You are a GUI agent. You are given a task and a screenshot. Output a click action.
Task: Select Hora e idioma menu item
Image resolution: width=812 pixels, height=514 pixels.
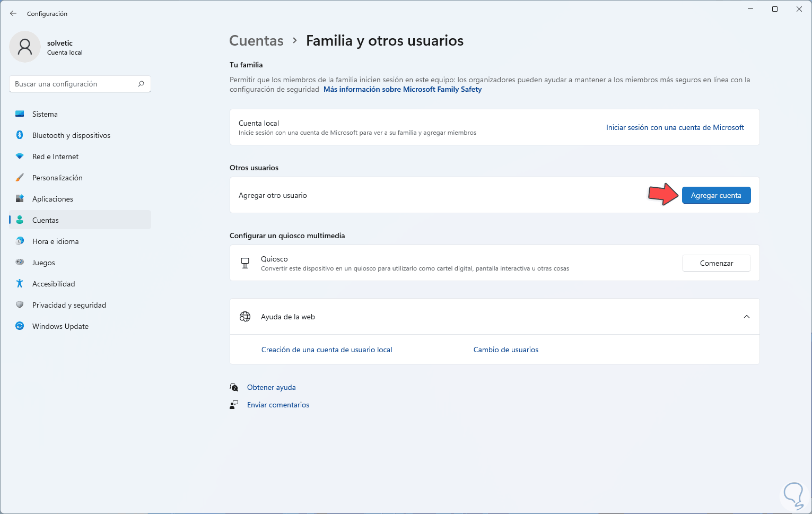point(55,241)
